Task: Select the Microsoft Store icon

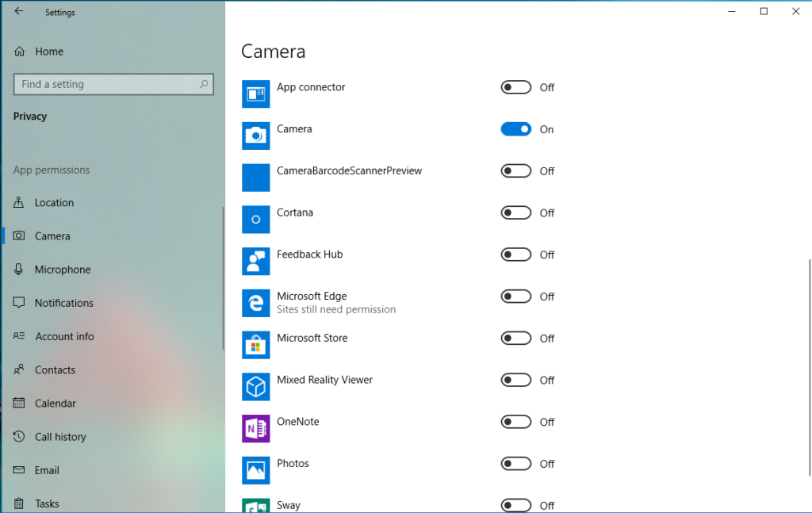Action: coord(255,345)
